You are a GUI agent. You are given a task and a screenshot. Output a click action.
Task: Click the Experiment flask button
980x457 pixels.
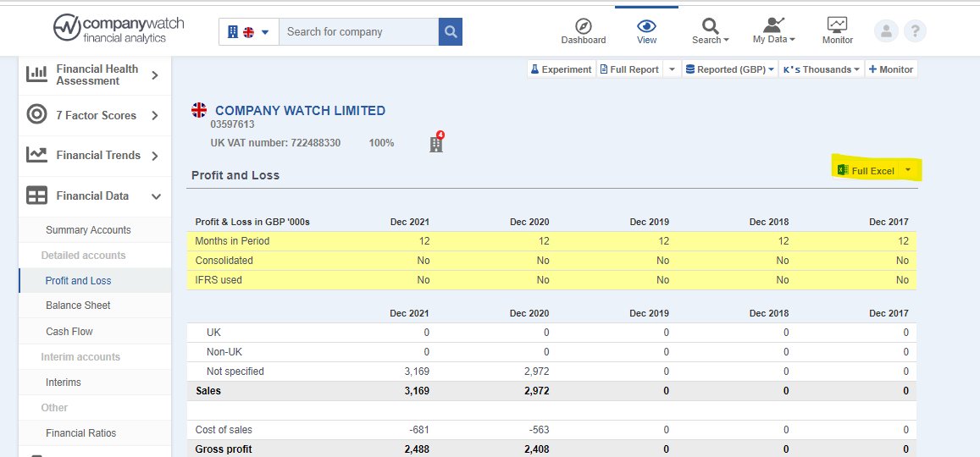[561, 69]
